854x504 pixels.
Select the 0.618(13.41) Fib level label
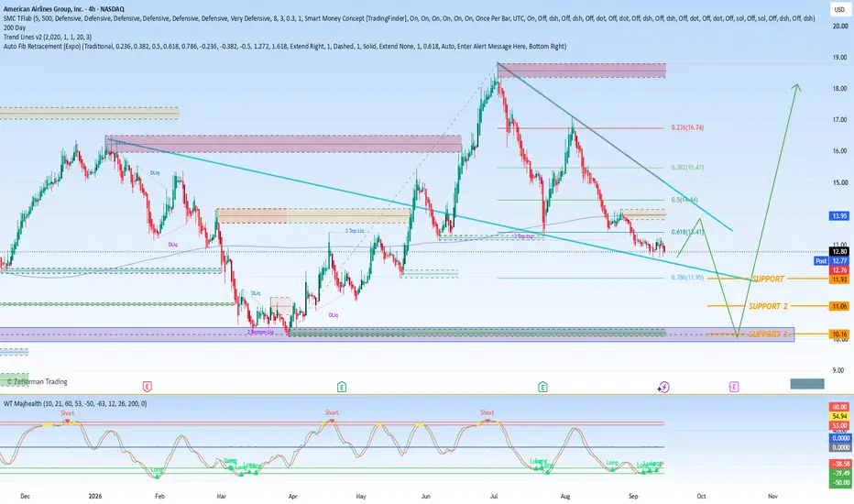point(687,232)
